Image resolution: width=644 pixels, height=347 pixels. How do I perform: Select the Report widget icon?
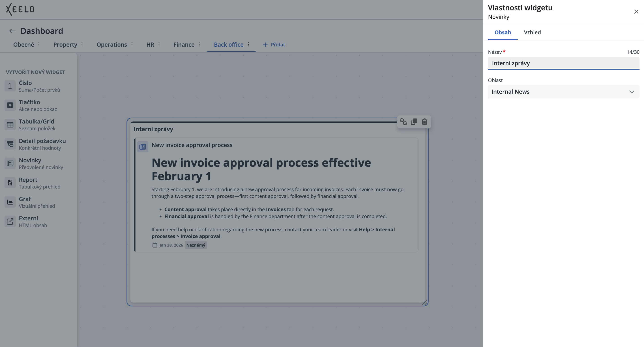[10, 183]
